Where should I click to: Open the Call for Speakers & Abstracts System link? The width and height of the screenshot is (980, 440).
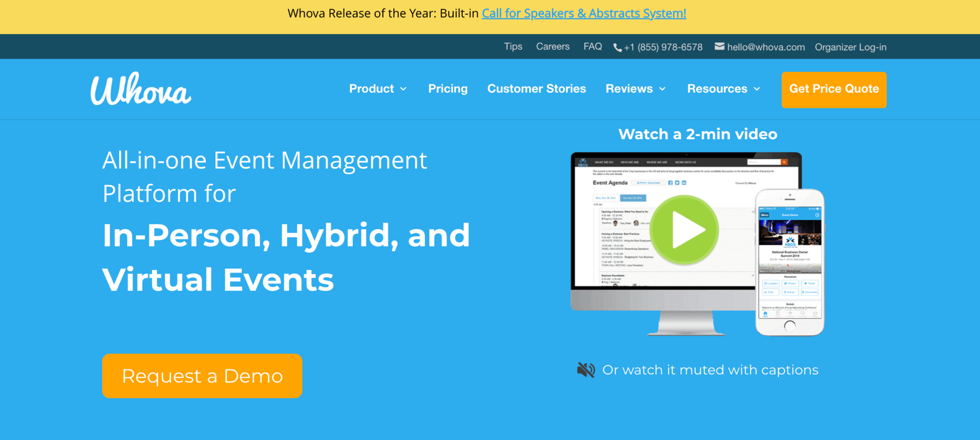(584, 13)
